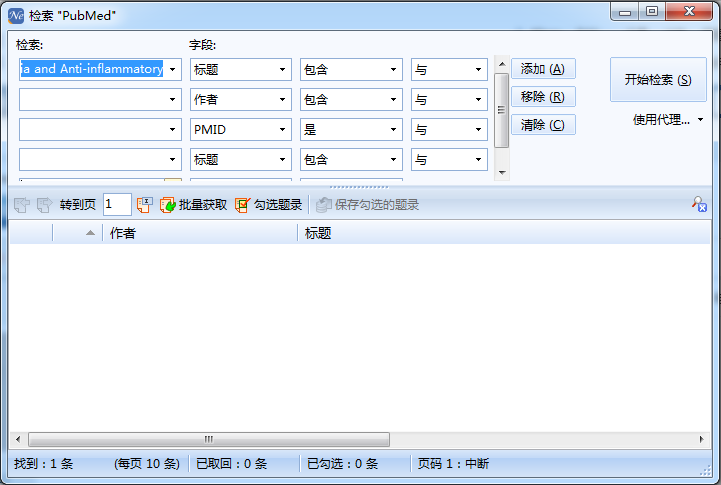Open 包含 condition dropdown in 作者 row
This screenshot has height=485, width=721.
coord(393,99)
